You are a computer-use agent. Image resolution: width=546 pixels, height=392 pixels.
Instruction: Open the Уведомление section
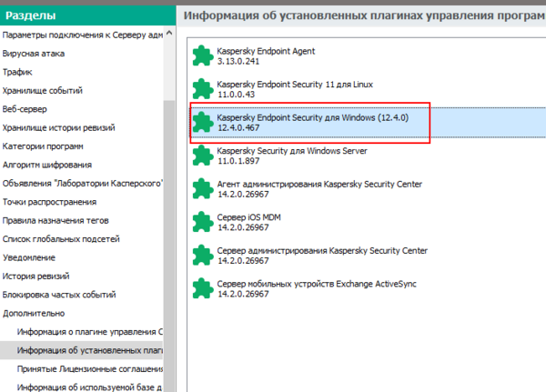(28, 257)
